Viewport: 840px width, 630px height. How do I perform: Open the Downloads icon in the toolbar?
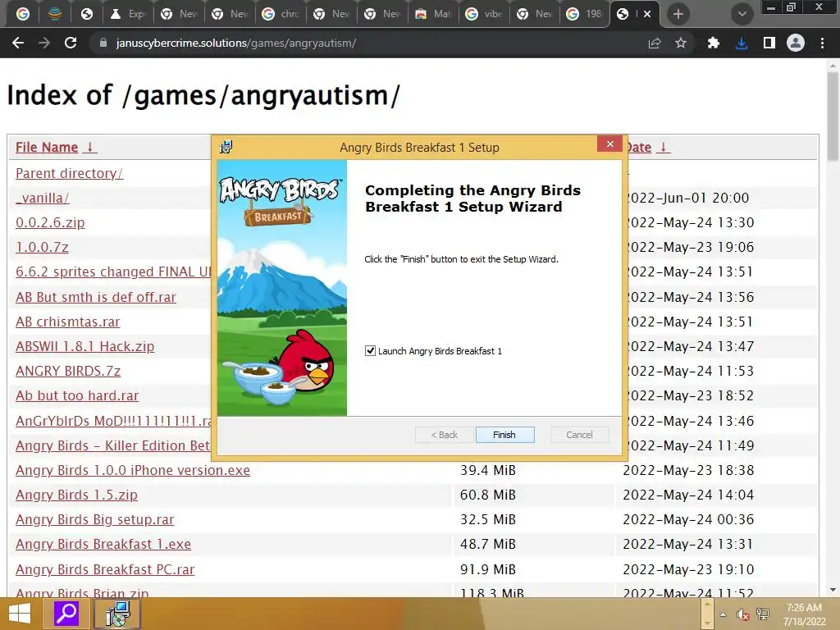[742, 43]
